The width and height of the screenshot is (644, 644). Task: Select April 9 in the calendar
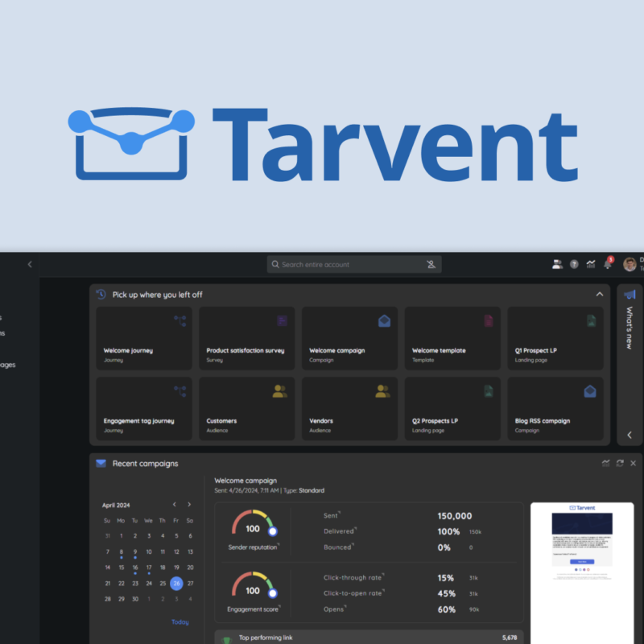tap(135, 552)
